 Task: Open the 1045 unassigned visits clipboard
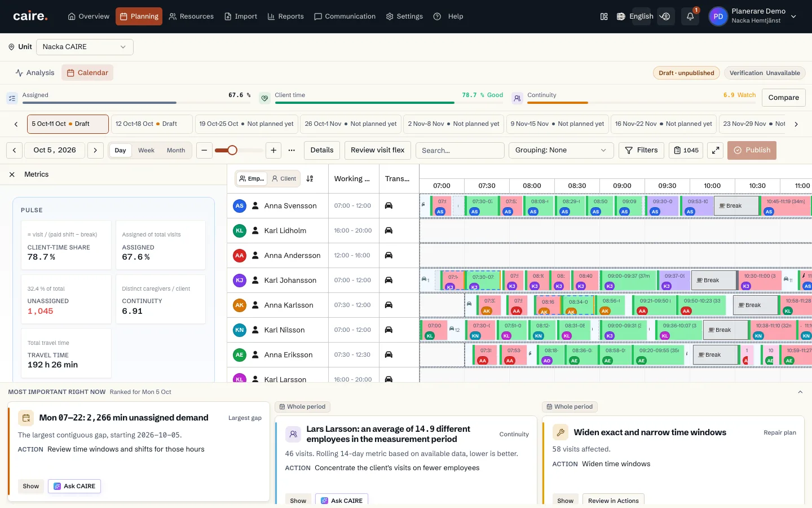(x=686, y=150)
